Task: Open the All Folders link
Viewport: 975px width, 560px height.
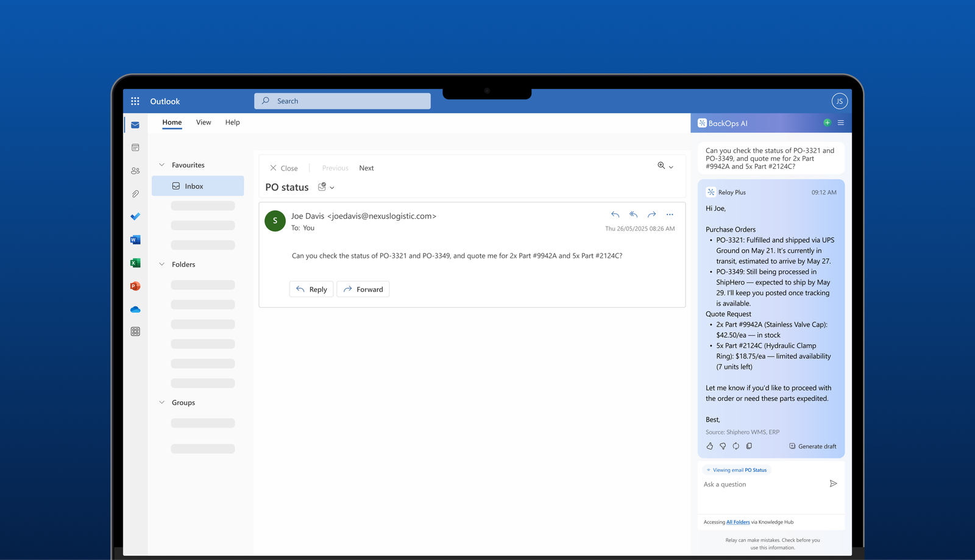Action: tap(738, 522)
